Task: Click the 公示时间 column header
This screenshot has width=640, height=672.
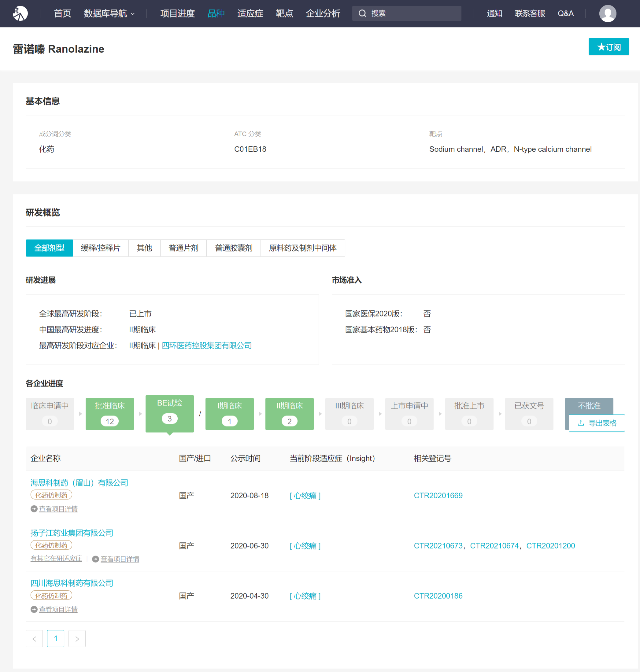Action: (x=245, y=458)
